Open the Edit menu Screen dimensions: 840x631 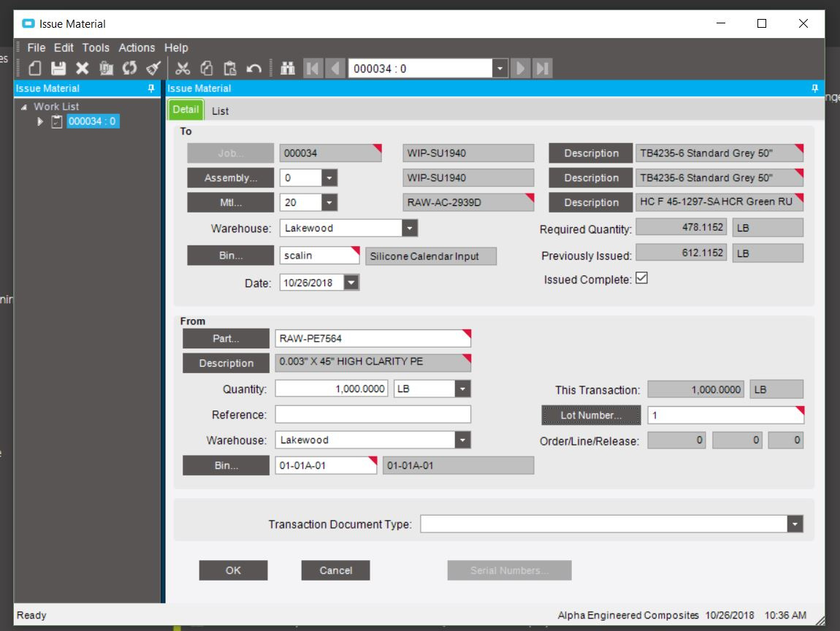coord(64,47)
